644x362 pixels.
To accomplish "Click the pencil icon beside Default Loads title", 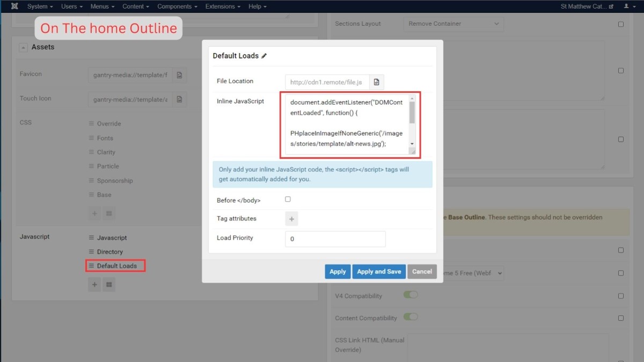I will click(264, 56).
